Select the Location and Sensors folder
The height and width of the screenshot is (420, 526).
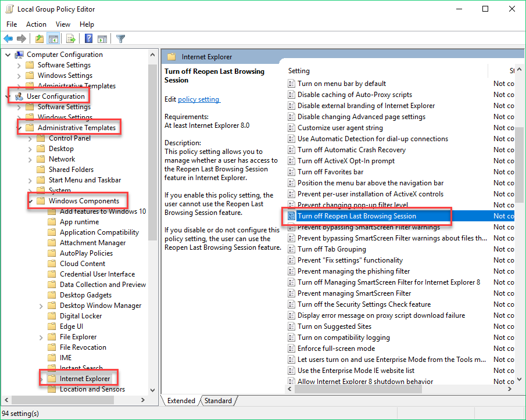click(x=92, y=389)
